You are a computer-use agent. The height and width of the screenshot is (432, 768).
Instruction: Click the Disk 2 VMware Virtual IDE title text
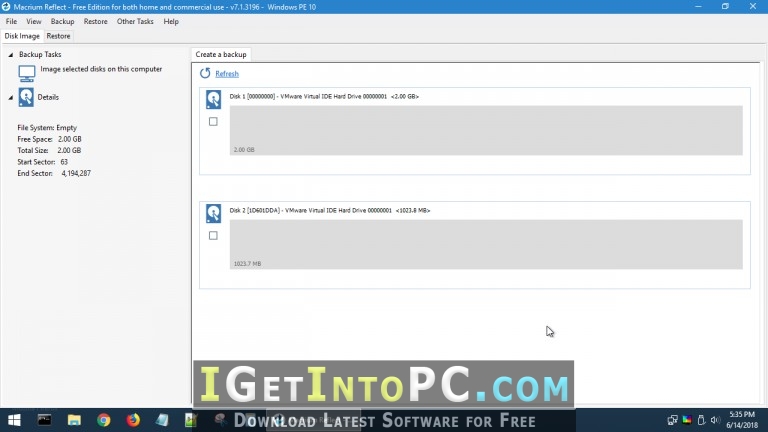coord(330,211)
